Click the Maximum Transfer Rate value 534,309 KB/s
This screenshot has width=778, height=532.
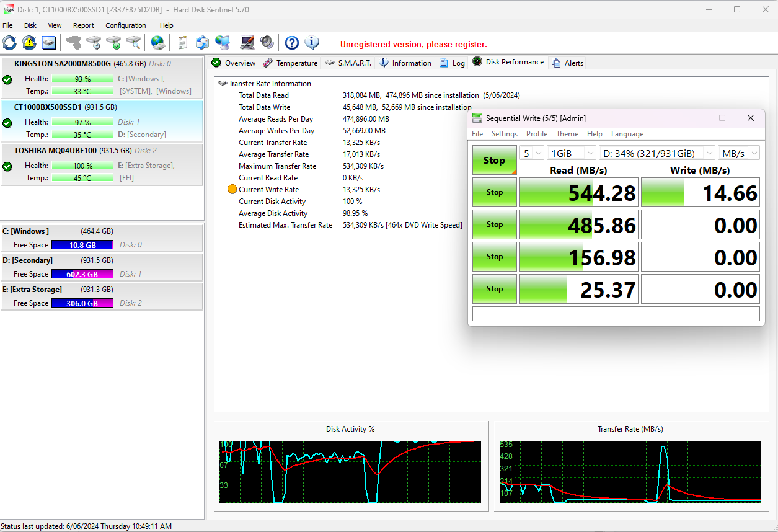(363, 166)
